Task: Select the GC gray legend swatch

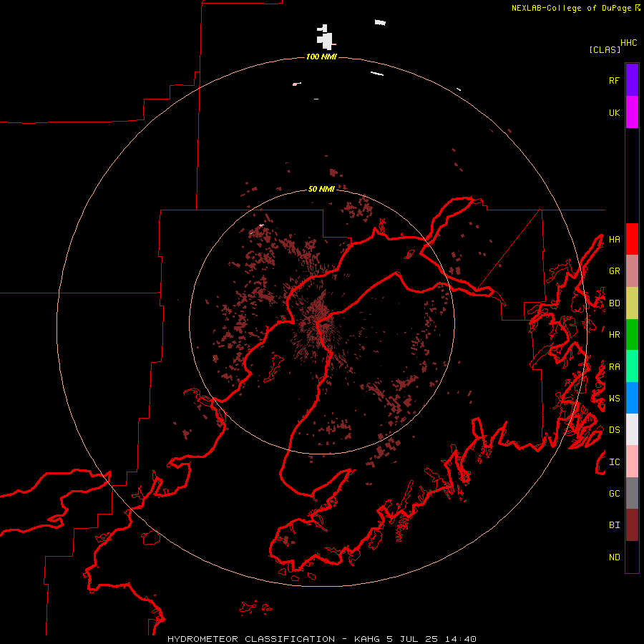Action: point(632,493)
